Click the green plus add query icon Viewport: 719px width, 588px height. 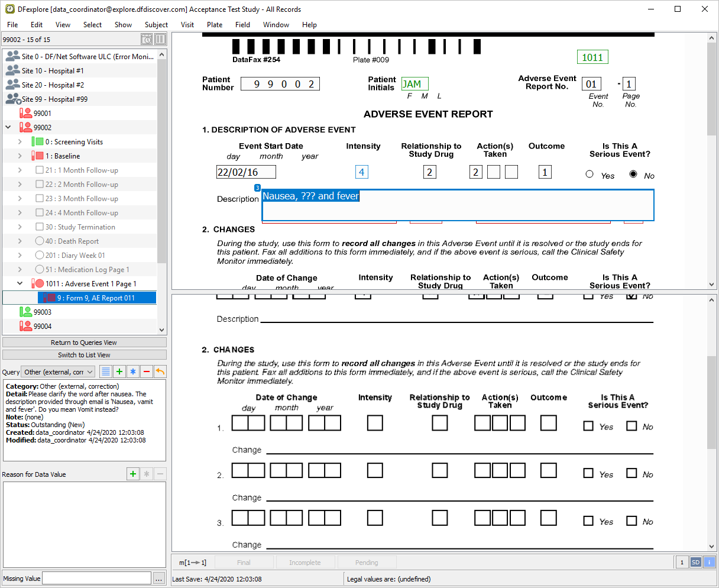tap(119, 371)
